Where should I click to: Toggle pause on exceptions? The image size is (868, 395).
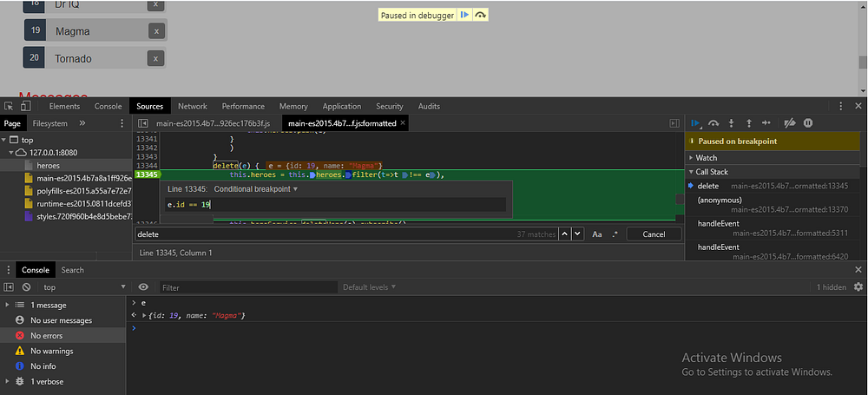pos(808,123)
